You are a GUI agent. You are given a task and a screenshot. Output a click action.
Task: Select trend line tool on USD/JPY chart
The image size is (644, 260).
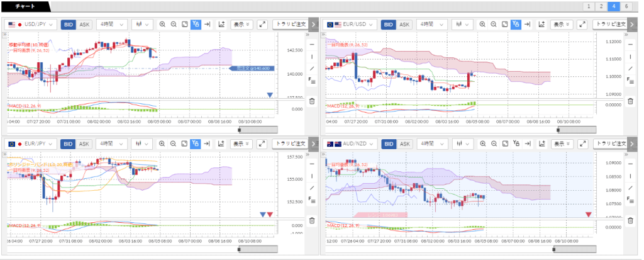pos(312,68)
